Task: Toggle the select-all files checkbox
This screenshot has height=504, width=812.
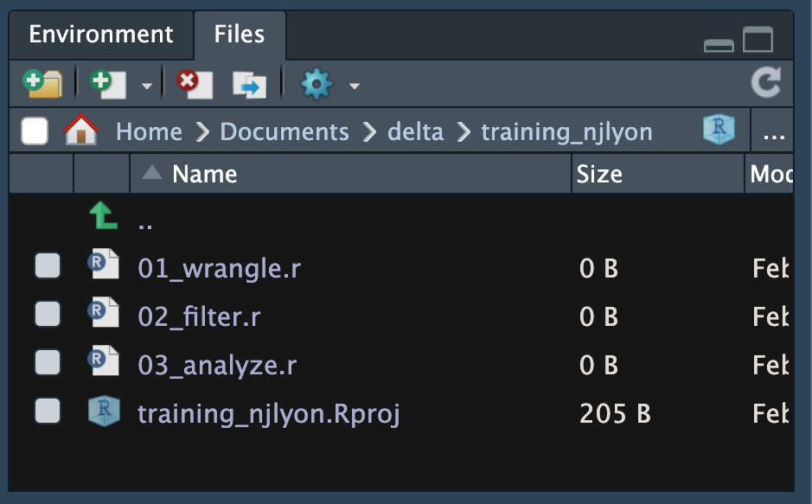Action: pos(35,131)
